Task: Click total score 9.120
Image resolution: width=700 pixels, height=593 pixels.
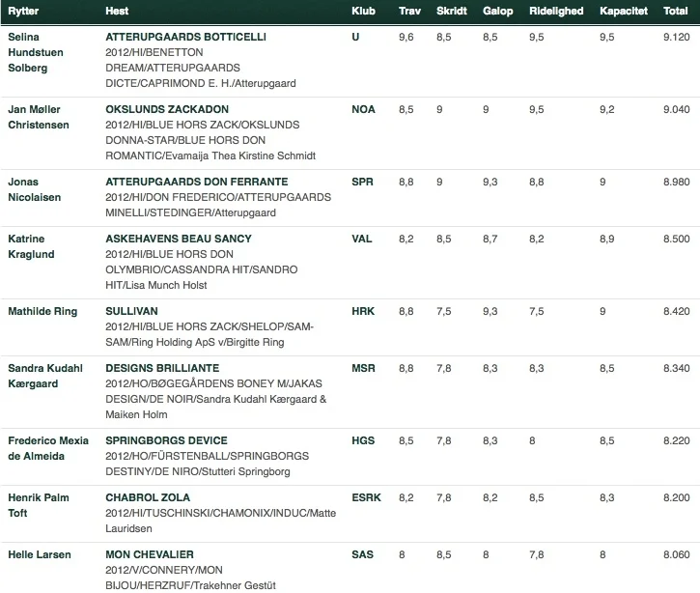Action: (676, 37)
